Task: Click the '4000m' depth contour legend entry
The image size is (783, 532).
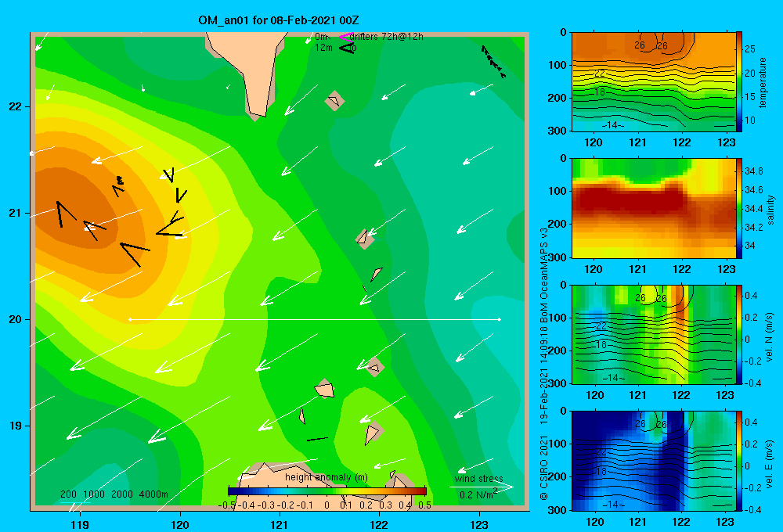Action: 153,494
